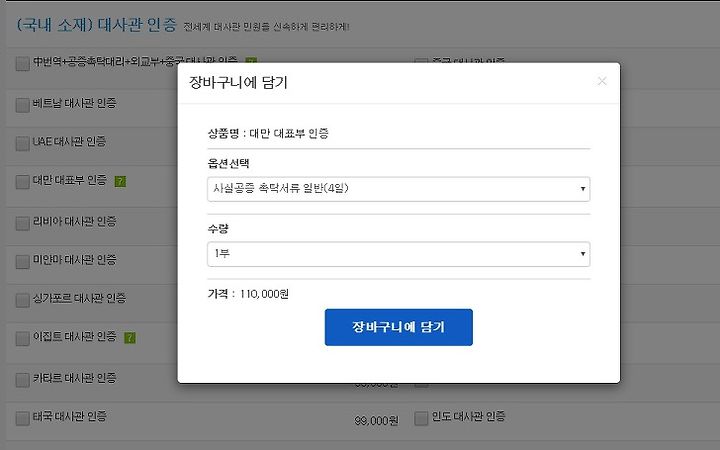Check the 베트남 대사관 인증 checkbox
Image resolution: width=720 pixels, height=450 pixels.
point(22,105)
